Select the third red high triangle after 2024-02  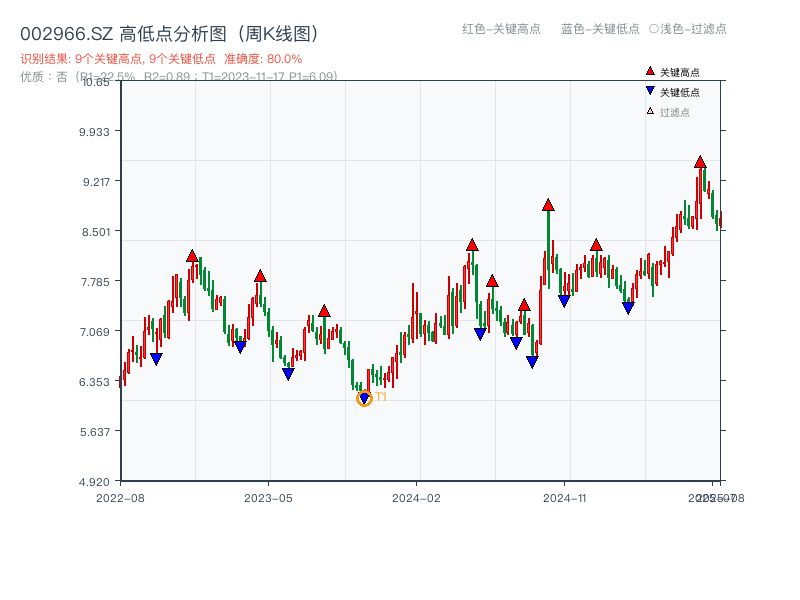524,305
